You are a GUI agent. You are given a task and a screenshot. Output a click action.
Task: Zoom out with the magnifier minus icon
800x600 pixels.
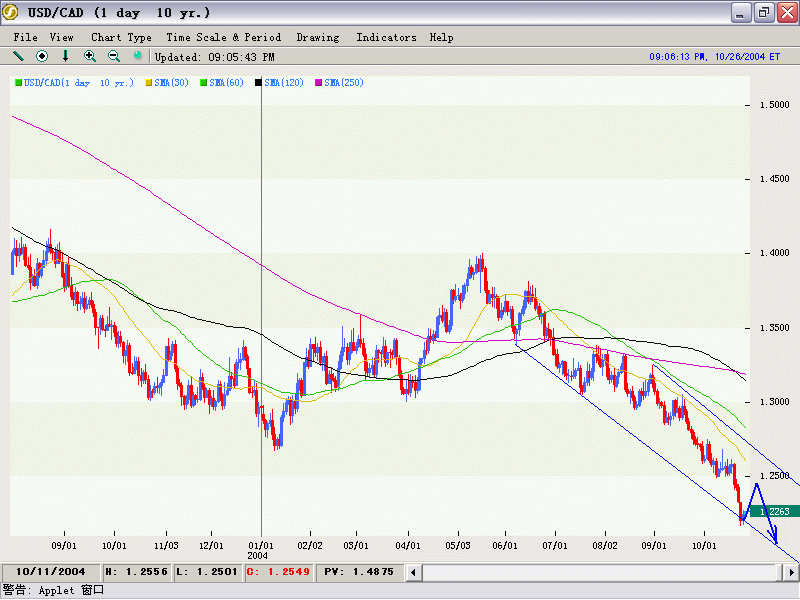114,56
